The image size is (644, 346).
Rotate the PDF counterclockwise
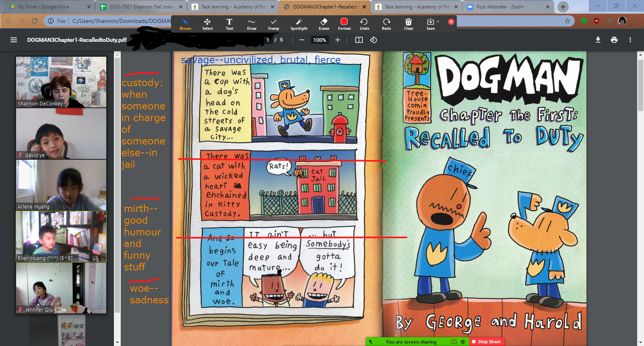(x=374, y=40)
